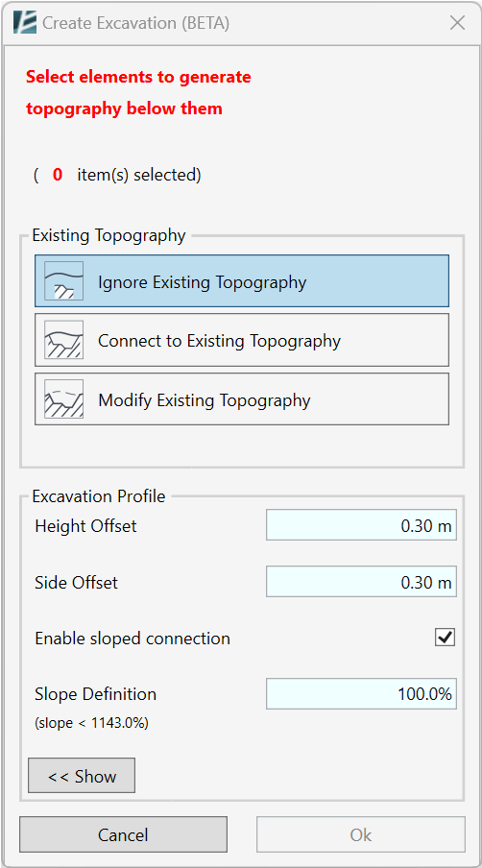Image resolution: width=482 pixels, height=868 pixels.
Task: Click into the Height Offset input field
Action: coord(361,525)
